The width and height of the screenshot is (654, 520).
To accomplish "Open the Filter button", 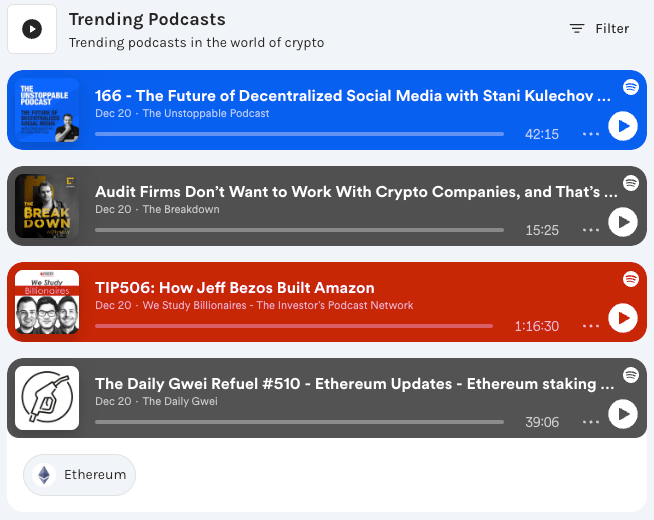I will (599, 28).
